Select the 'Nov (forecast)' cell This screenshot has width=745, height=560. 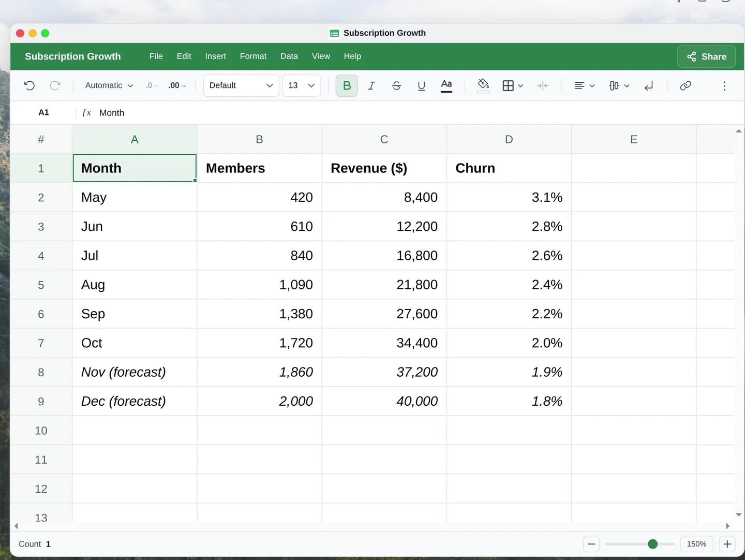[135, 372]
